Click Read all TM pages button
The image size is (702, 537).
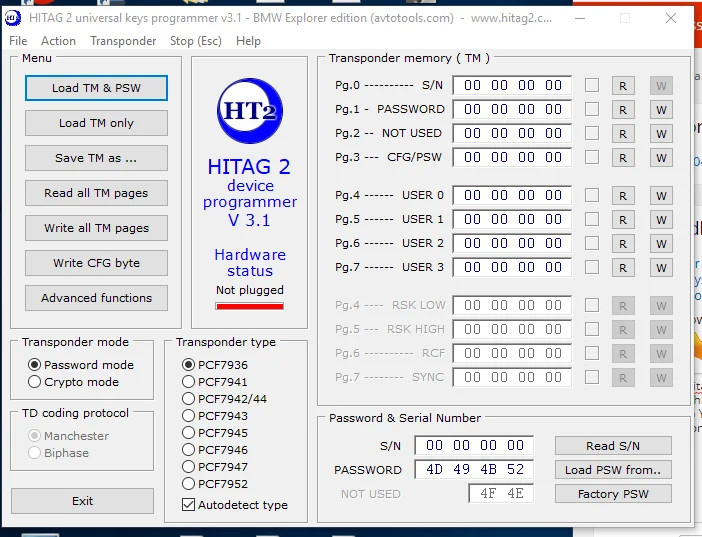coord(96,193)
